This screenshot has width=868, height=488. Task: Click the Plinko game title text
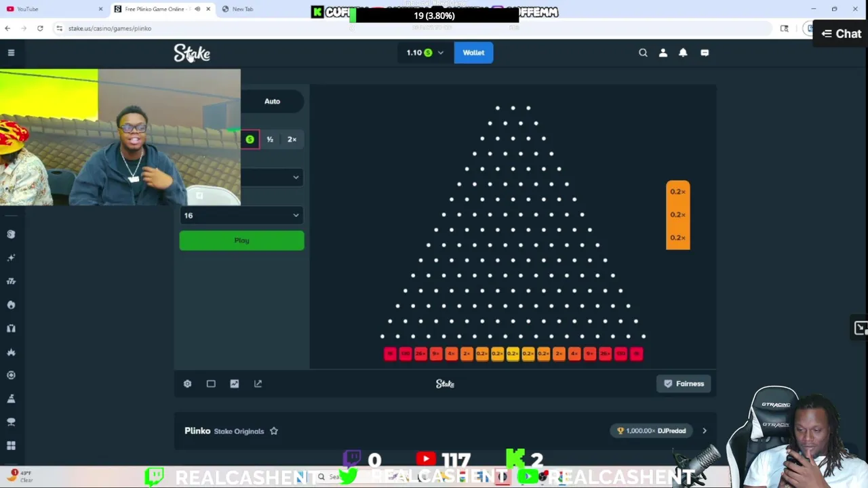click(x=197, y=431)
